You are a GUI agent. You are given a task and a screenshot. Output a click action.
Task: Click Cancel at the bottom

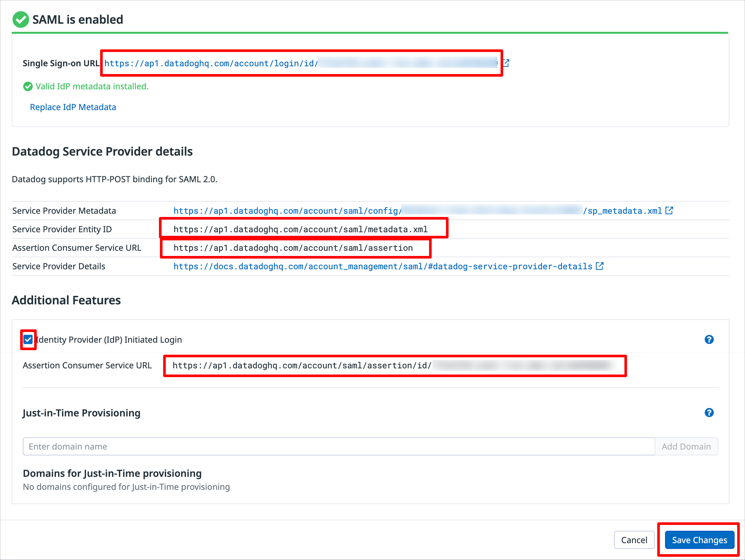tap(634, 540)
